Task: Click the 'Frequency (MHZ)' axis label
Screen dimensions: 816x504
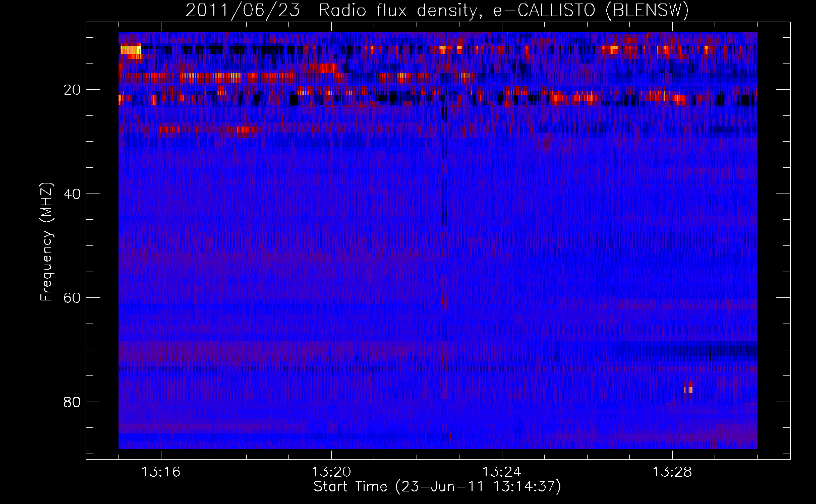Action: [46, 242]
